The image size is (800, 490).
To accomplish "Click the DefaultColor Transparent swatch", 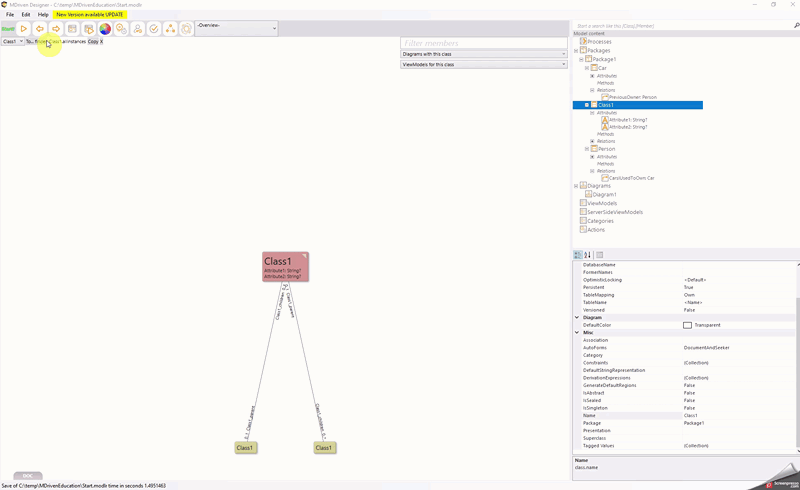I will pyautogui.click(x=687, y=325).
